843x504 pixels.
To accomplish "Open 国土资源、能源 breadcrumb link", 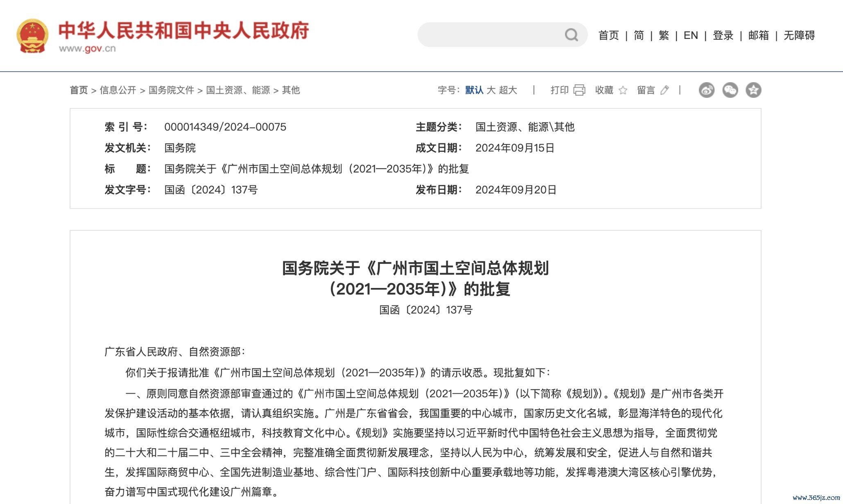I will coord(238,90).
